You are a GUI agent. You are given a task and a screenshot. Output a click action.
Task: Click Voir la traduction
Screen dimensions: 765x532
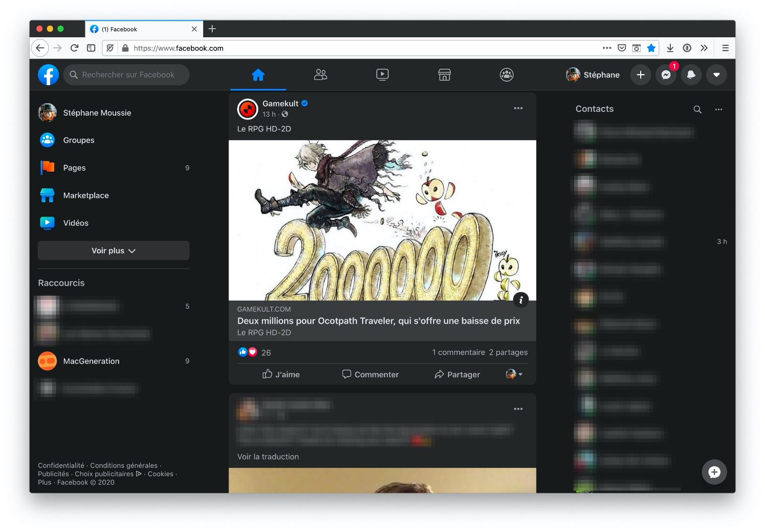pos(268,456)
